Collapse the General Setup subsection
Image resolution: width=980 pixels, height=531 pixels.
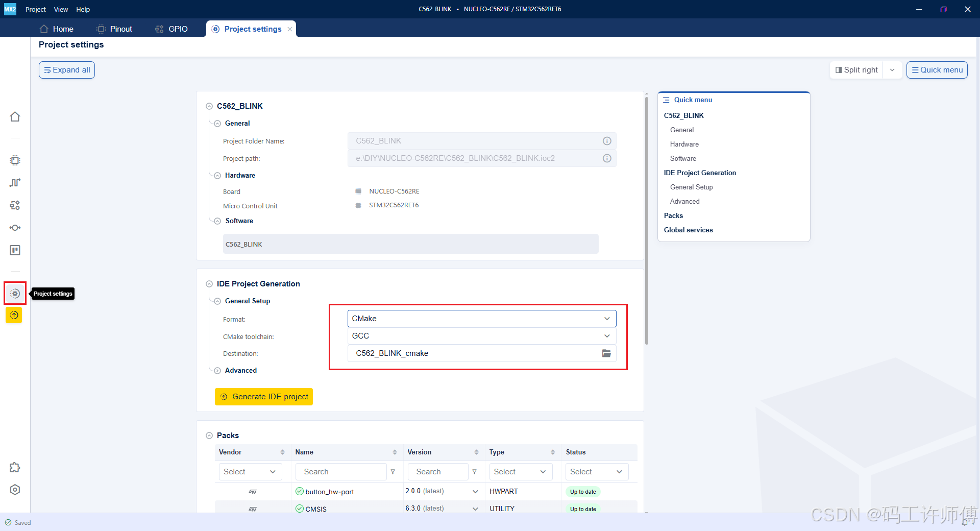point(217,301)
